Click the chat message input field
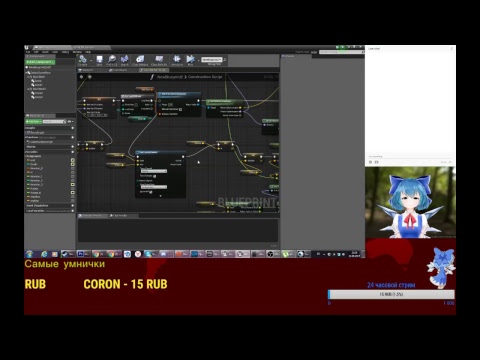This screenshot has height=360, width=480. [410, 156]
